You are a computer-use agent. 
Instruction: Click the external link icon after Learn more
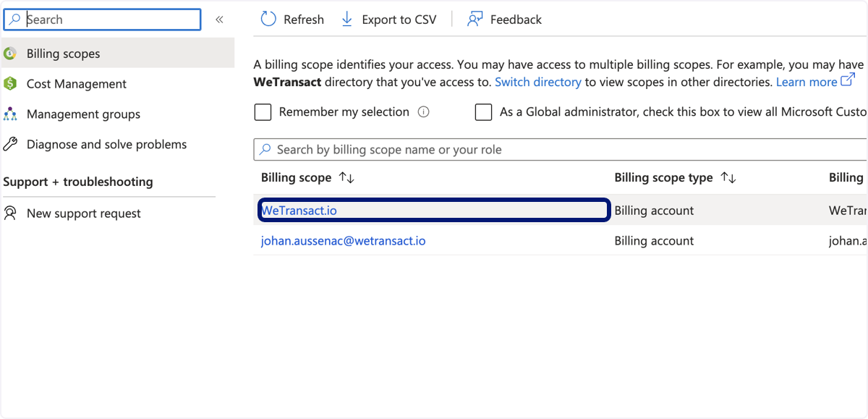tap(848, 80)
